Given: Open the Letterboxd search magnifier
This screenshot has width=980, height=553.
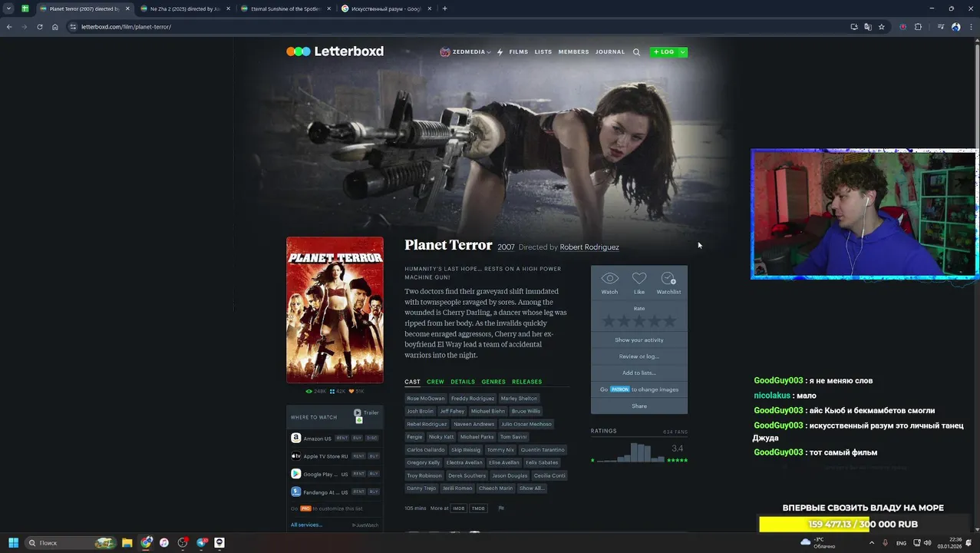Looking at the screenshot, I should point(636,52).
